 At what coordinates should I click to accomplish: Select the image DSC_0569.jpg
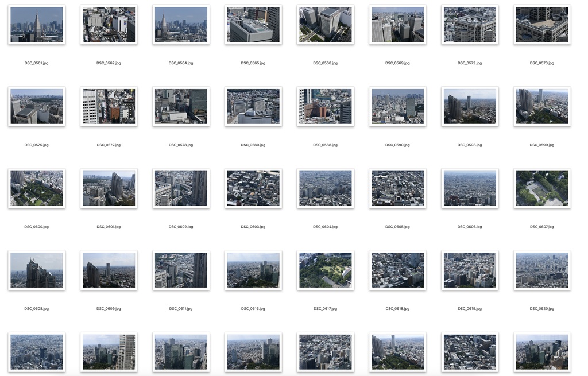(397, 24)
